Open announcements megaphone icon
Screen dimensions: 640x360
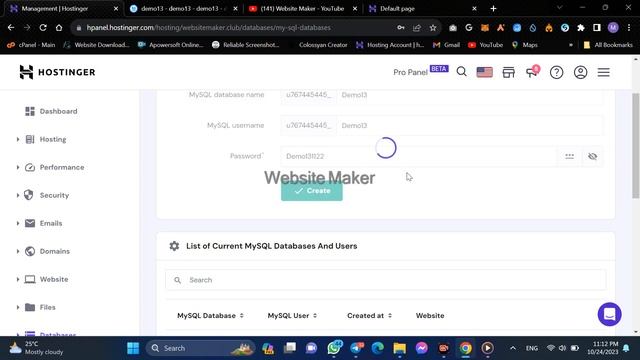click(x=532, y=72)
